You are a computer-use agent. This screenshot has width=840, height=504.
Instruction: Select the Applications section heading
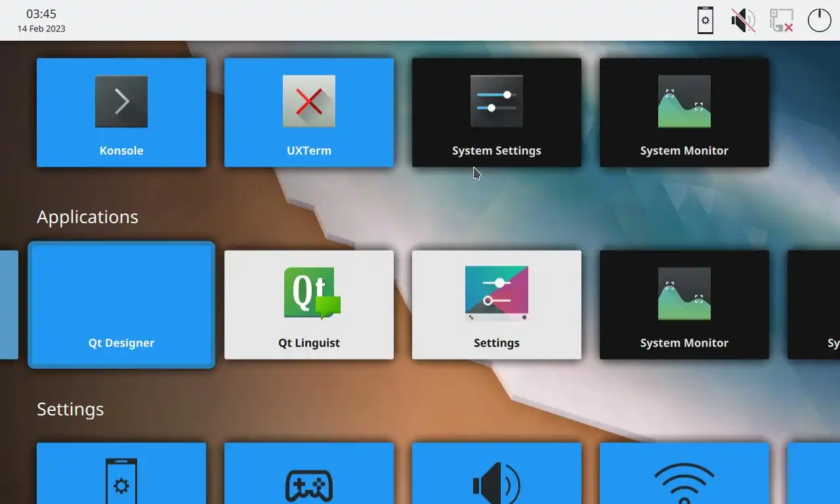click(x=87, y=217)
